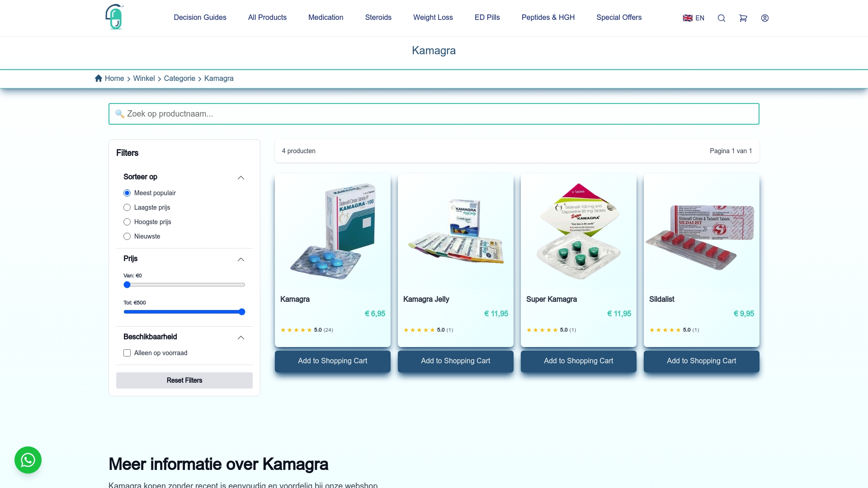This screenshot has width=868, height=488.
Task: Click the Van minimum price slider handle
Action: 127,285
